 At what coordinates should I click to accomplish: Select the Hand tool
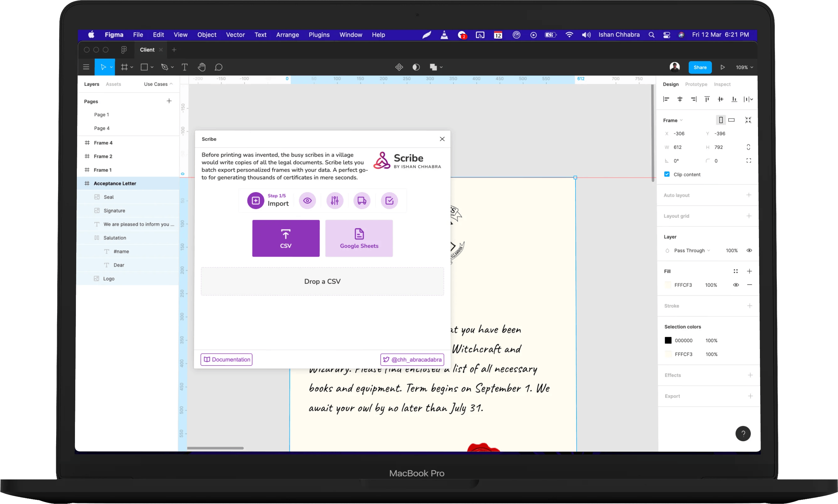click(x=202, y=67)
